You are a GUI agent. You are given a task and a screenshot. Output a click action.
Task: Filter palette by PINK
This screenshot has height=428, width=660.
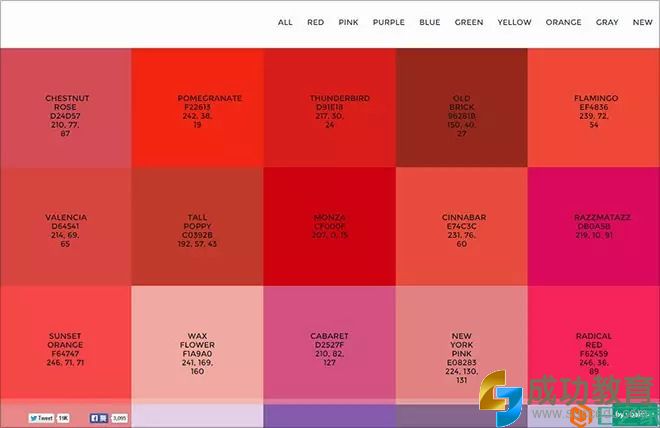click(x=348, y=22)
